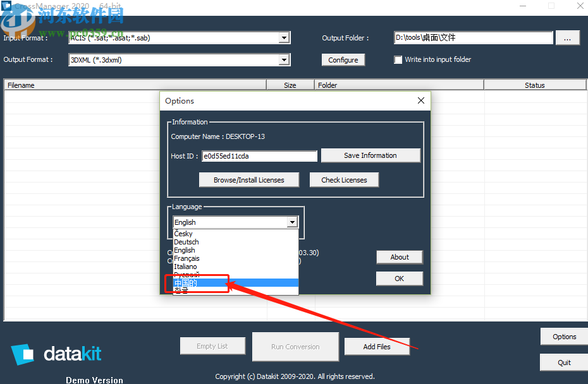588x384 pixels.
Task: Sort list by Folder column header
Action: pos(399,85)
